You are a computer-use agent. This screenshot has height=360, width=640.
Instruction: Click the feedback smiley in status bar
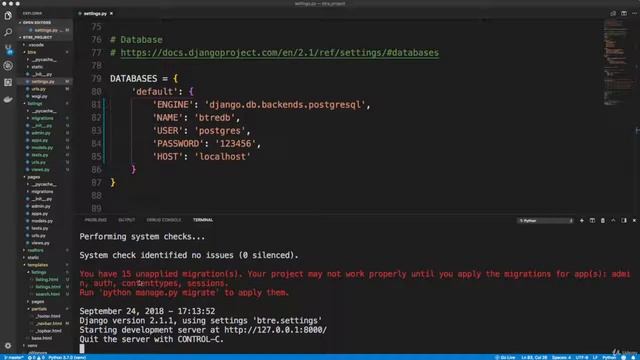click(624, 358)
